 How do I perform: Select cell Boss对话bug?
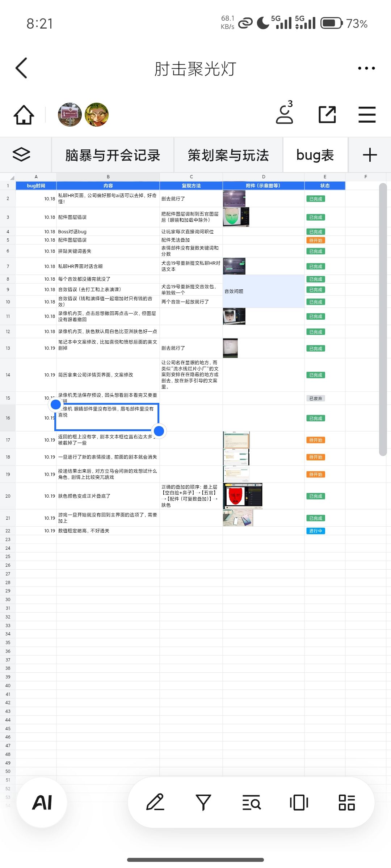click(108, 231)
